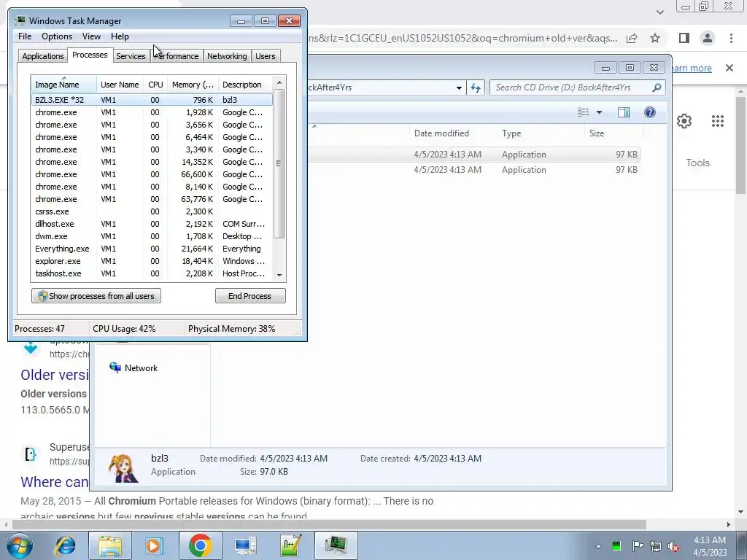
Task: Open Explorer Help question mark icon
Action: pyautogui.click(x=650, y=112)
